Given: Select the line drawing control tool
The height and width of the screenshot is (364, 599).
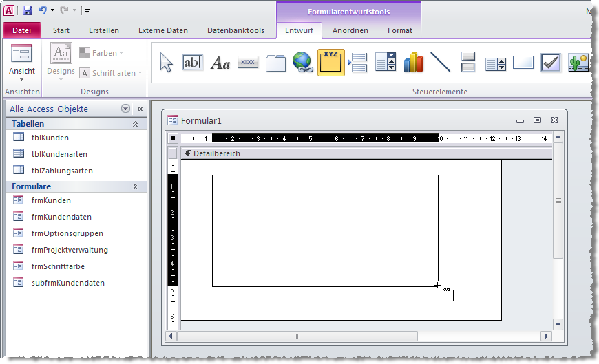Looking at the screenshot, I should coord(440,63).
